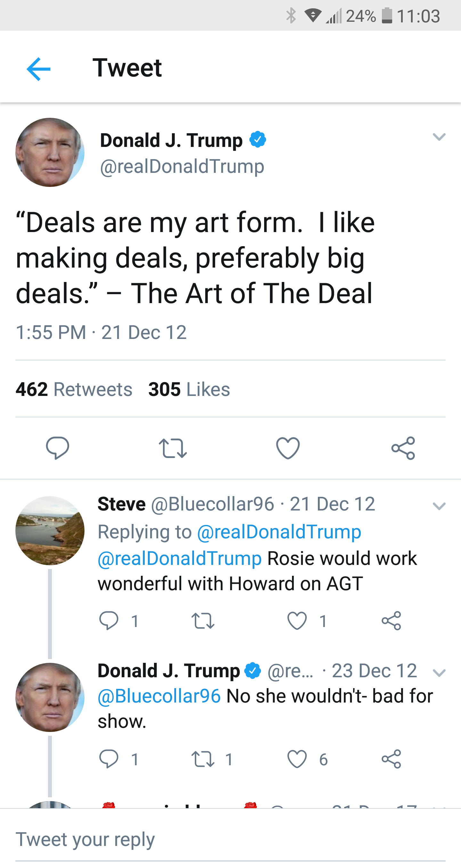Reply to the main tweet via comment icon
This screenshot has height=868, width=461.
point(58,448)
